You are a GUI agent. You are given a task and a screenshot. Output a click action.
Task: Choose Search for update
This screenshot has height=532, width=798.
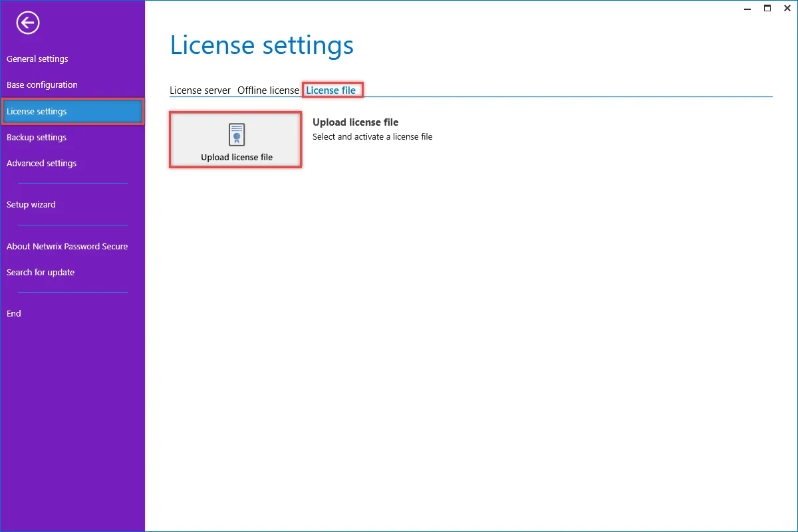pyautogui.click(x=41, y=273)
